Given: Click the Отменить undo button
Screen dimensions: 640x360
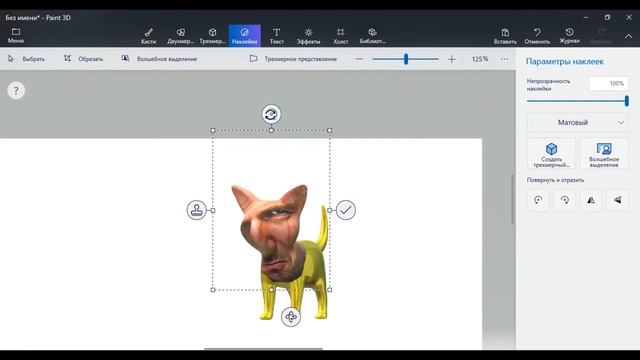Looking at the screenshot, I should point(537,36).
